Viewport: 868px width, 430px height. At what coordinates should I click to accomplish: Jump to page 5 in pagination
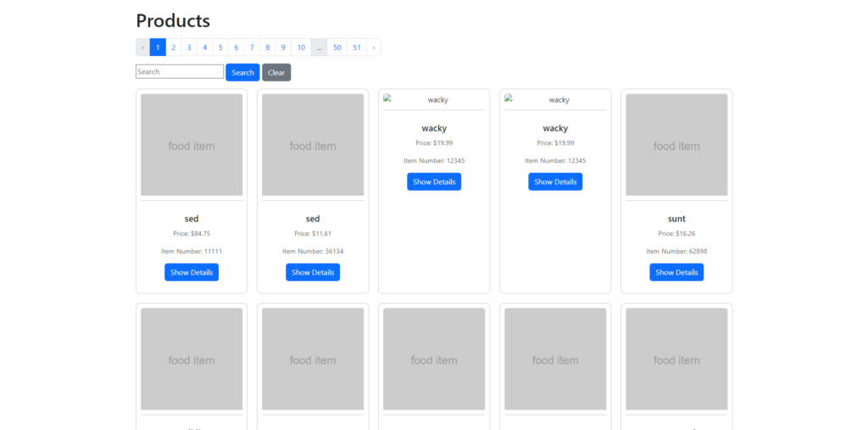pyautogui.click(x=220, y=47)
